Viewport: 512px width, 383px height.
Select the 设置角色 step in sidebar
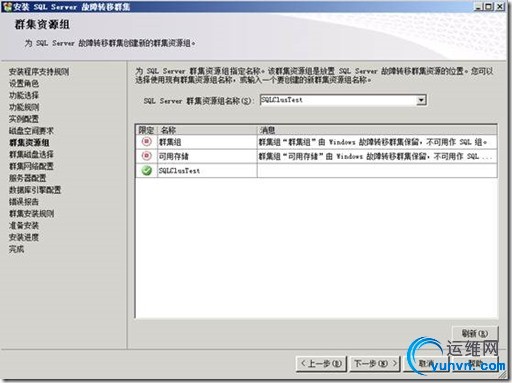point(24,83)
